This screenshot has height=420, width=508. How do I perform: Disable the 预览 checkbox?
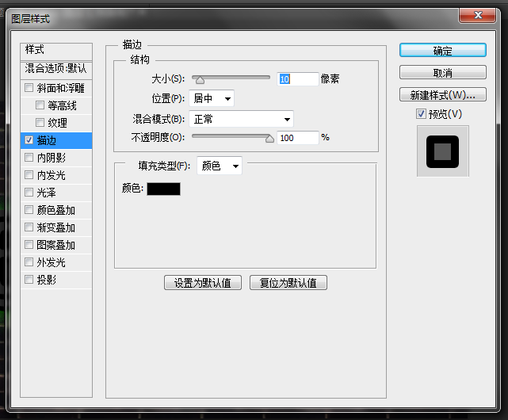421,114
